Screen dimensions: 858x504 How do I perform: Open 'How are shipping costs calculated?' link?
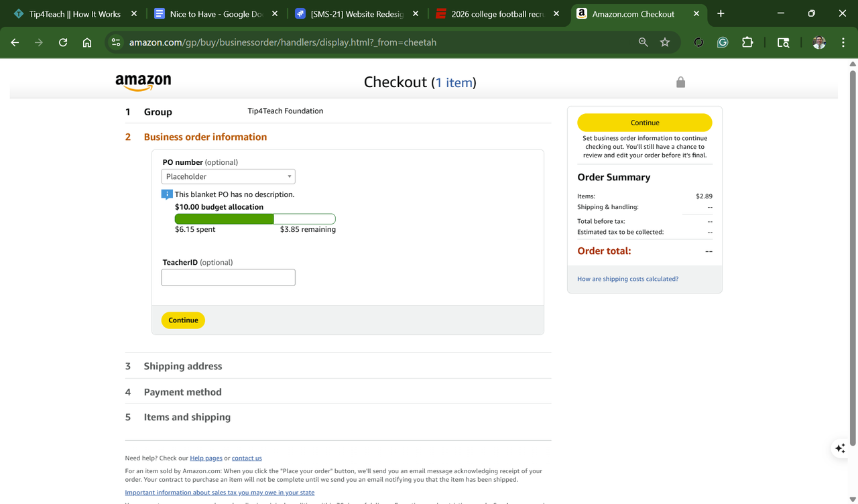pos(627,279)
